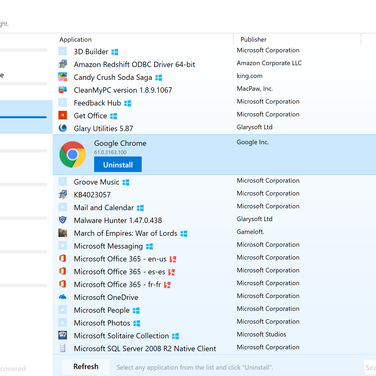The width and height of the screenshot is (376, 376).
Task: Select Mail and Calendar entry
Action: pyautogui.click(x=104, y=208)
